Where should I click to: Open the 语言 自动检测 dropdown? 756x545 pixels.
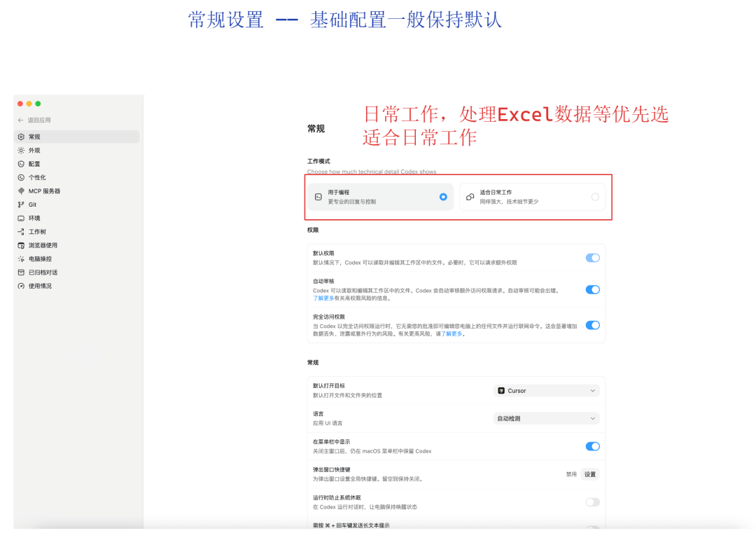point(546,418)
